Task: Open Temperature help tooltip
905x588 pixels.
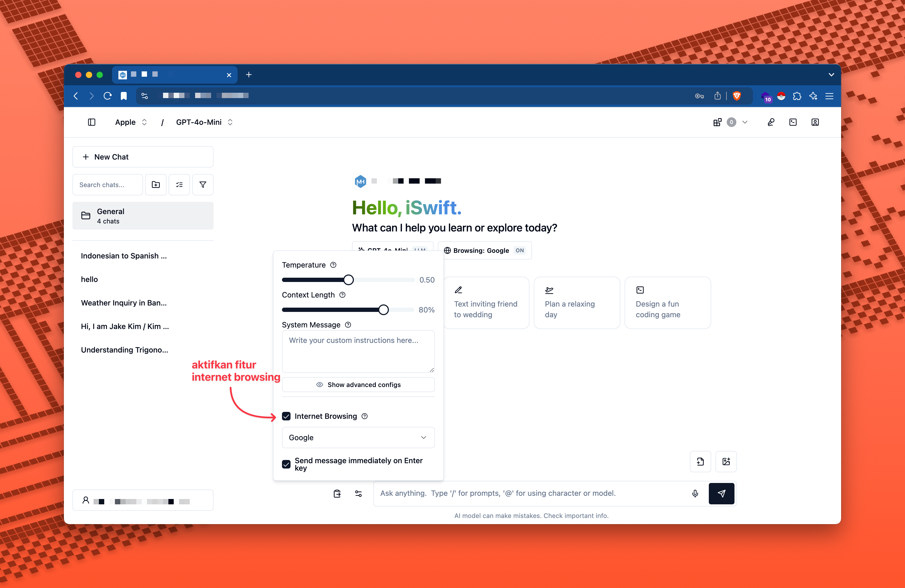Action: pyautogui.click(x=333, y=265)
